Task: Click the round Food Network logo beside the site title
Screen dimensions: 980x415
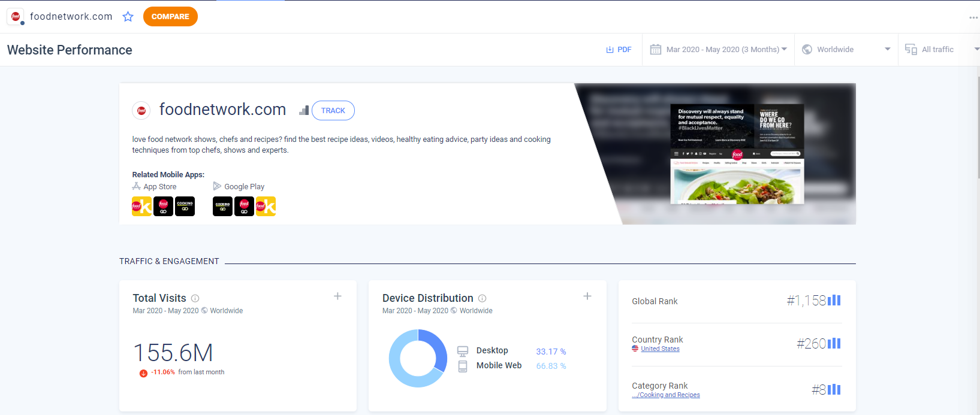Action: [141, 110]
